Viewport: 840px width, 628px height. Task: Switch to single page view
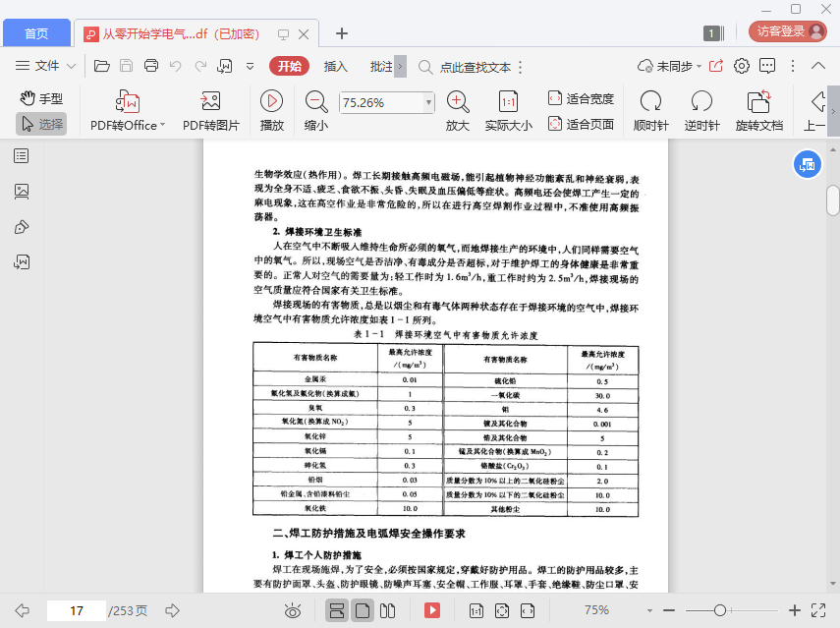tap(363, 610)
